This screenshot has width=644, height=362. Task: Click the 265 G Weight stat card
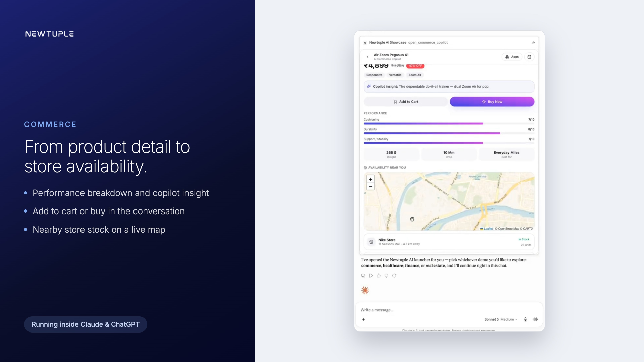point(391,154)
